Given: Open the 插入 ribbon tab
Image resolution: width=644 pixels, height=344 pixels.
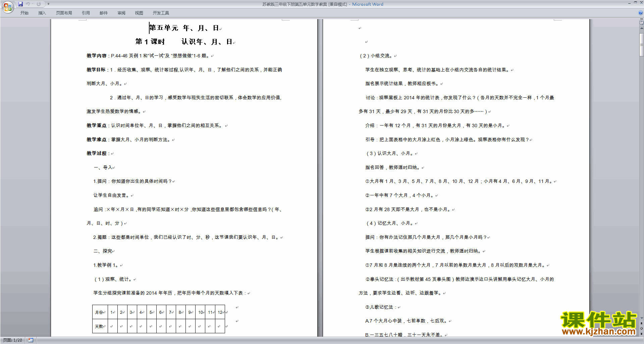Looking at the screenshot, I should [42, 13].
